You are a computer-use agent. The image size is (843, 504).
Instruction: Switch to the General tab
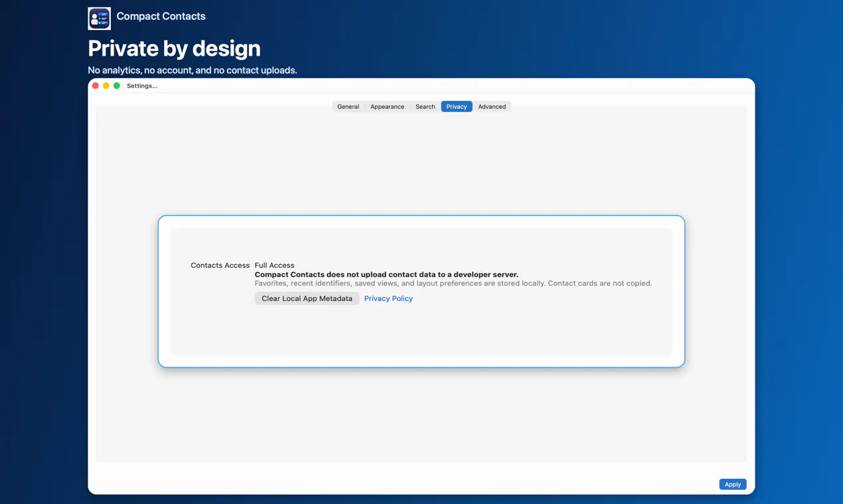point(348,107)
